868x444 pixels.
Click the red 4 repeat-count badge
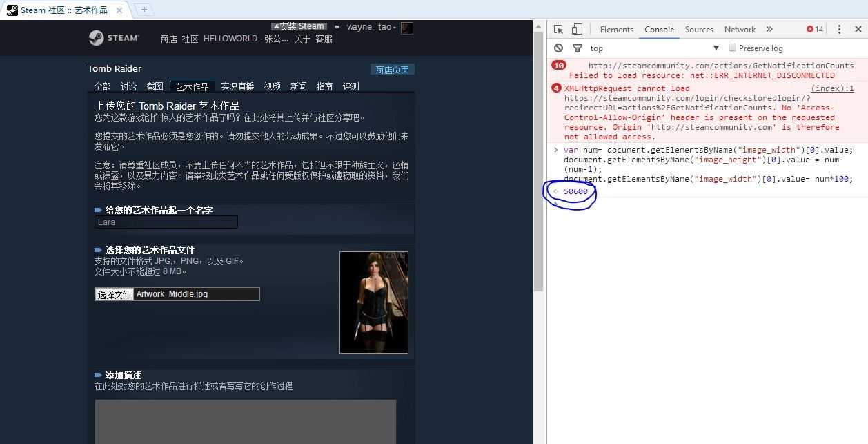556,88
